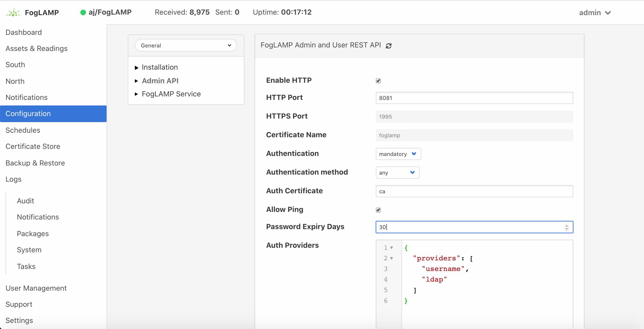Navigate to Assets & Readings section
The width and height of the screenshot is (644, 329).
click(x=37, y=48)
